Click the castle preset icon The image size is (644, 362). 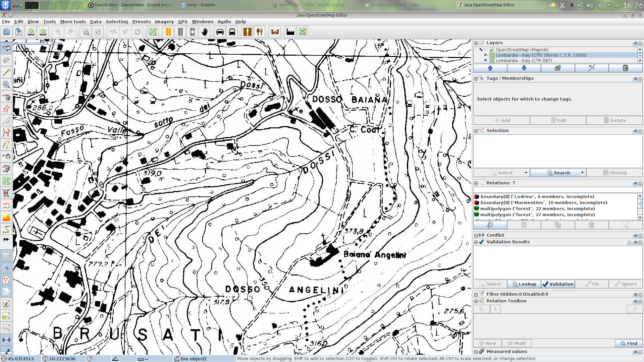click(x=275, y=32)
